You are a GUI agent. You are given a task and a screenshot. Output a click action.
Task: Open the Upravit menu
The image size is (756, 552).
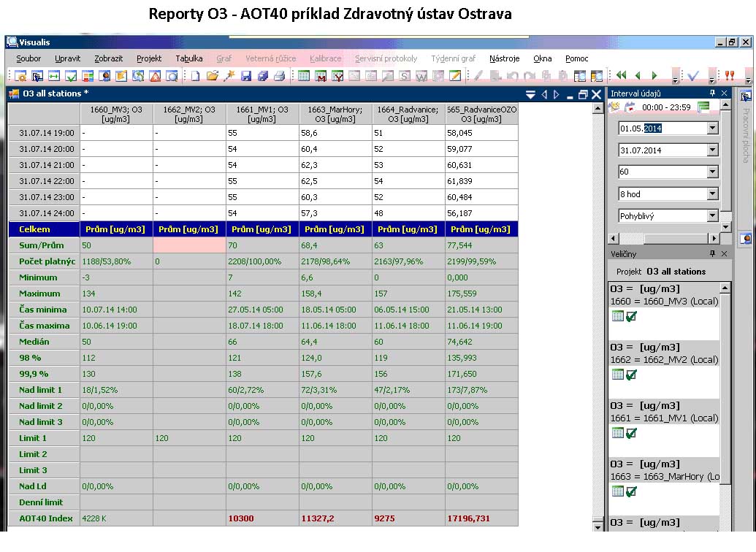pyautogui.click(x=67, y=58)
